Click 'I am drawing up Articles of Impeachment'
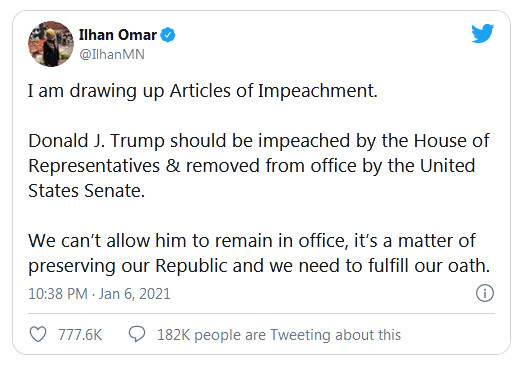The image size is (521, 370). (203, 91)
